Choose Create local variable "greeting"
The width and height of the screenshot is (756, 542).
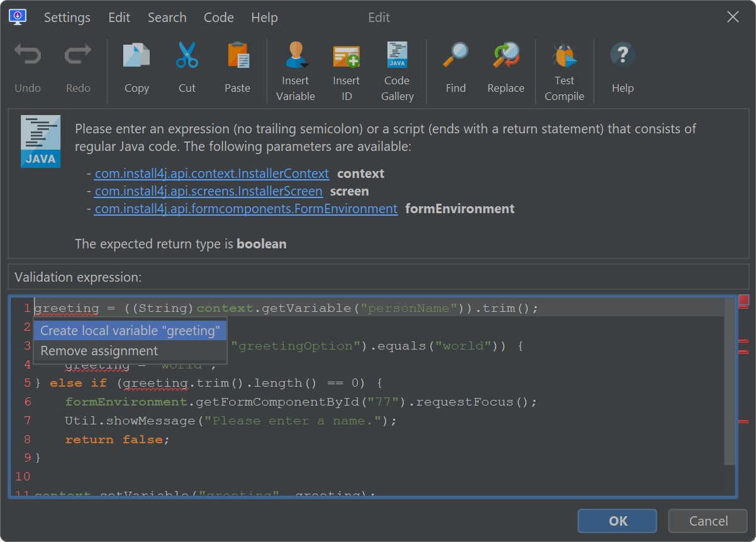pos(130,331)
